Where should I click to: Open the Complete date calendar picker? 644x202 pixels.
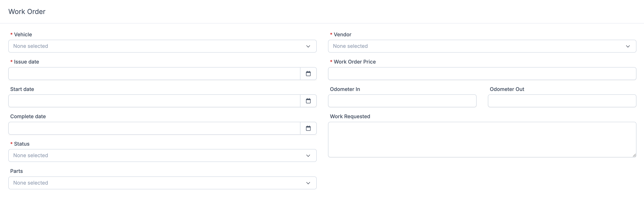tap(308, 128)
